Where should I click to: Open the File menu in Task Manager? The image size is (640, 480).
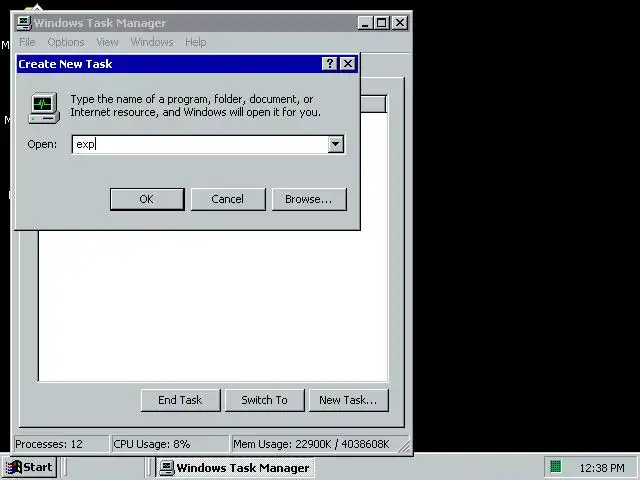(x=27, y=42)
